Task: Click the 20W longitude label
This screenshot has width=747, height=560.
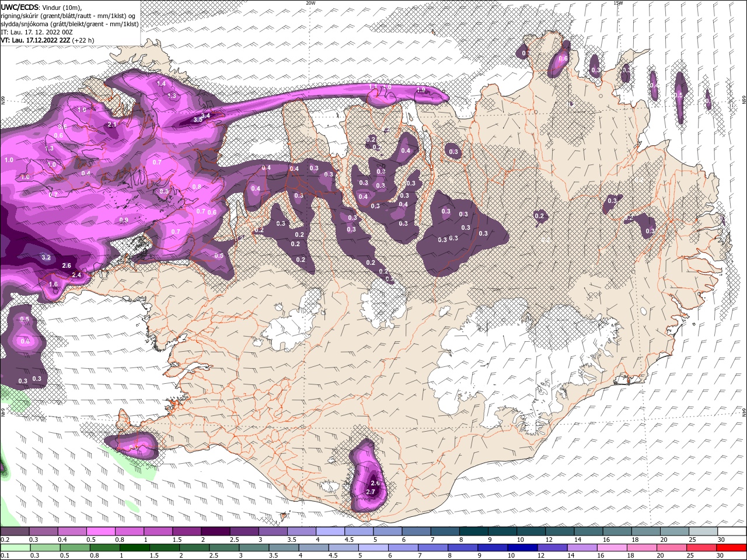Action: [310, 2]
